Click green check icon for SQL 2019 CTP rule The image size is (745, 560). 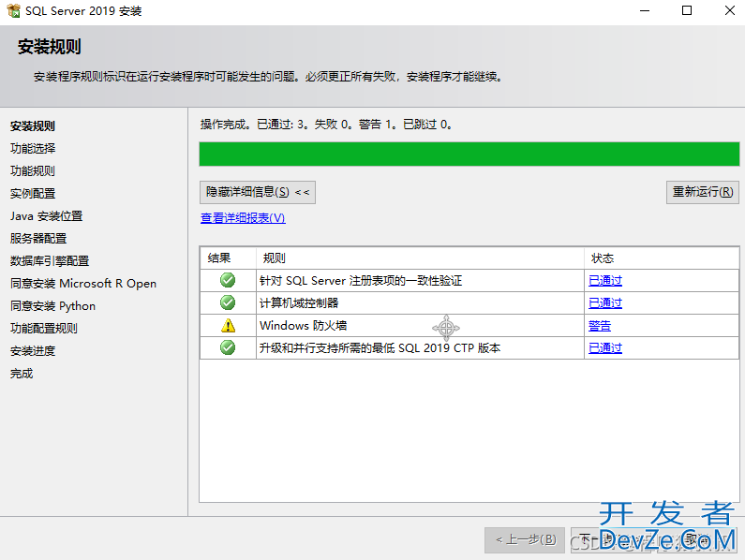(228, 347)
